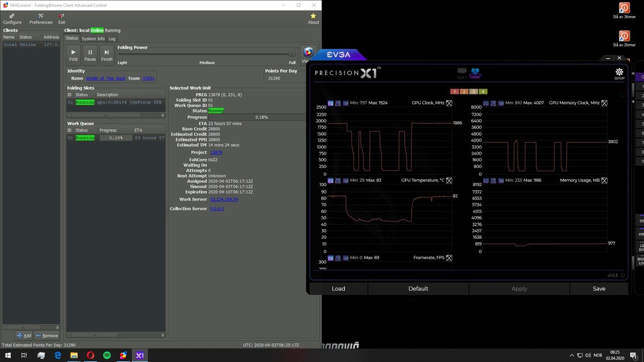
Task: Close the Memory Usage graph
Action: pyautogui.click(x=604, y=181)
